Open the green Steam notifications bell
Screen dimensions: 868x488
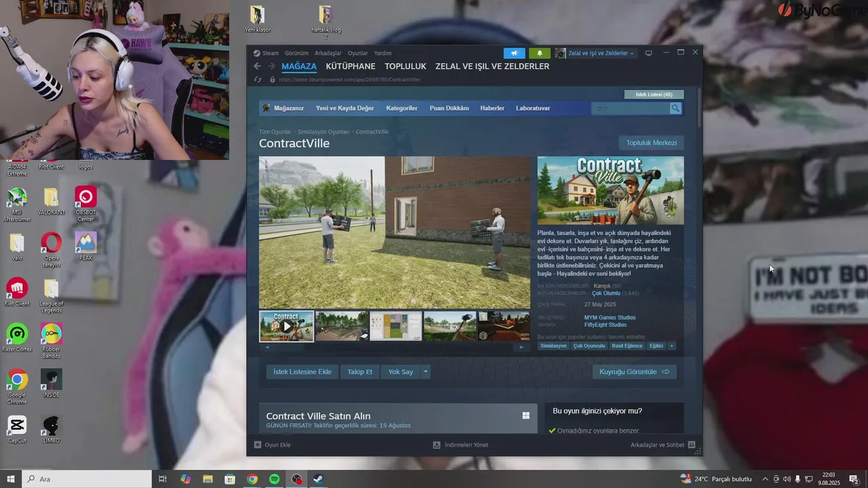point(540,53)
